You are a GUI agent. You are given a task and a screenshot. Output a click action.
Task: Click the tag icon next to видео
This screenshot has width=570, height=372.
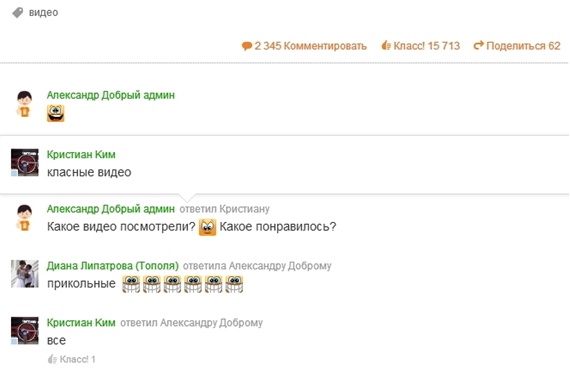coord(17,12)
